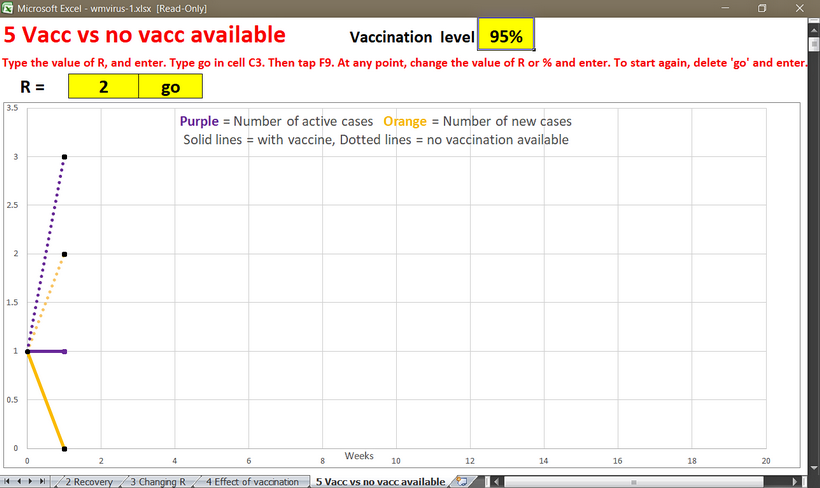Select the Vaccination level 95% cell
Image resolution: width=820 pixels, height=488 pixels.
click(506, 36)
